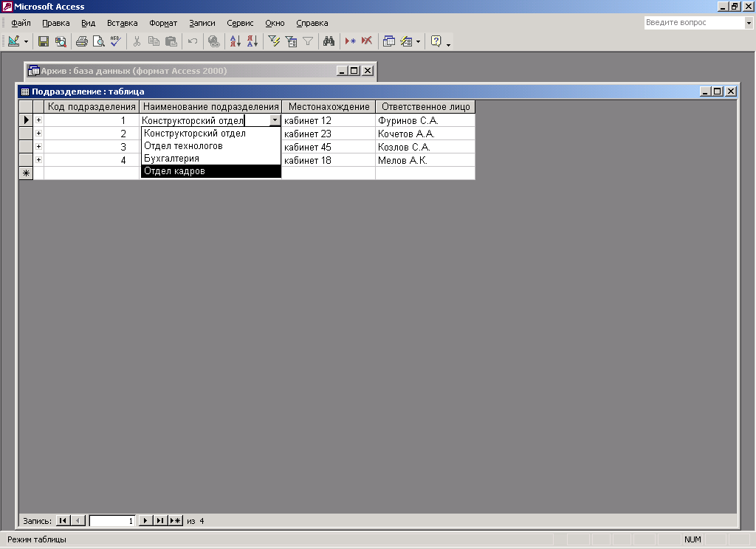Open Toolbar Options arrow after Help
The image size is (756, 549).
point(448,44)
